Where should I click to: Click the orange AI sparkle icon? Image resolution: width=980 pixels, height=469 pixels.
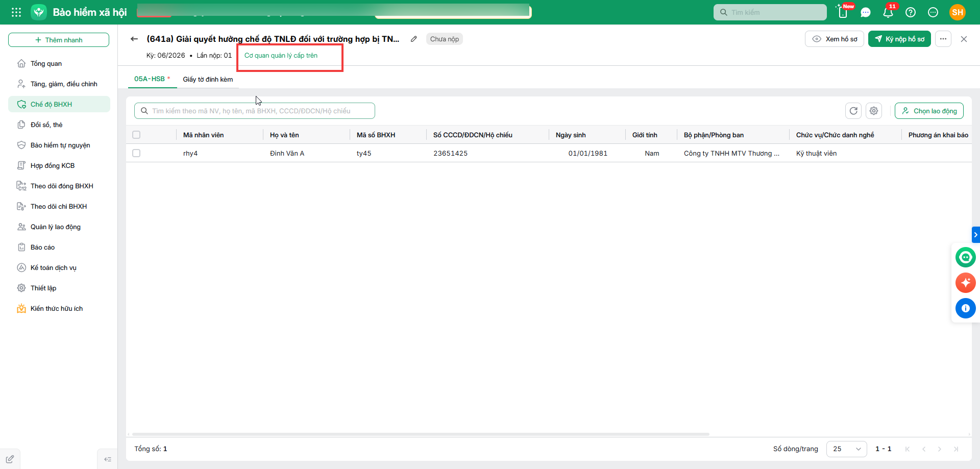966,283
